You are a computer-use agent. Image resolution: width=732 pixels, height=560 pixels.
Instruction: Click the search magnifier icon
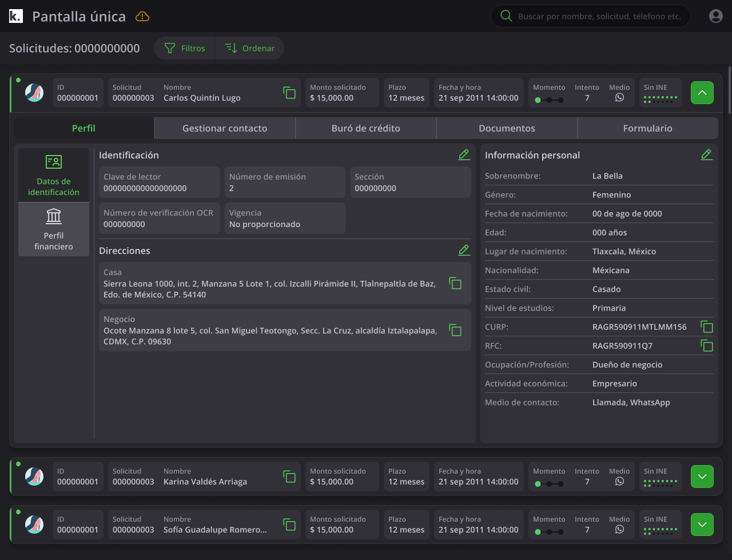(506, 16)
